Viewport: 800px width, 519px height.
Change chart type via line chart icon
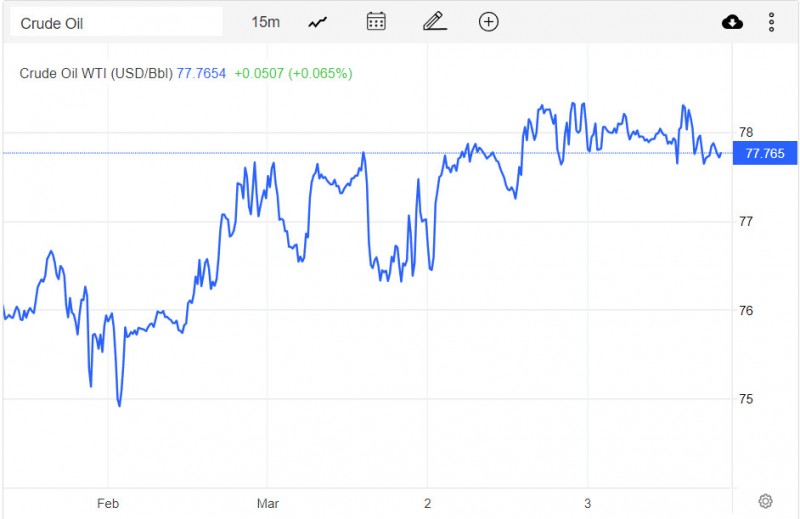[x=318, y=22]
